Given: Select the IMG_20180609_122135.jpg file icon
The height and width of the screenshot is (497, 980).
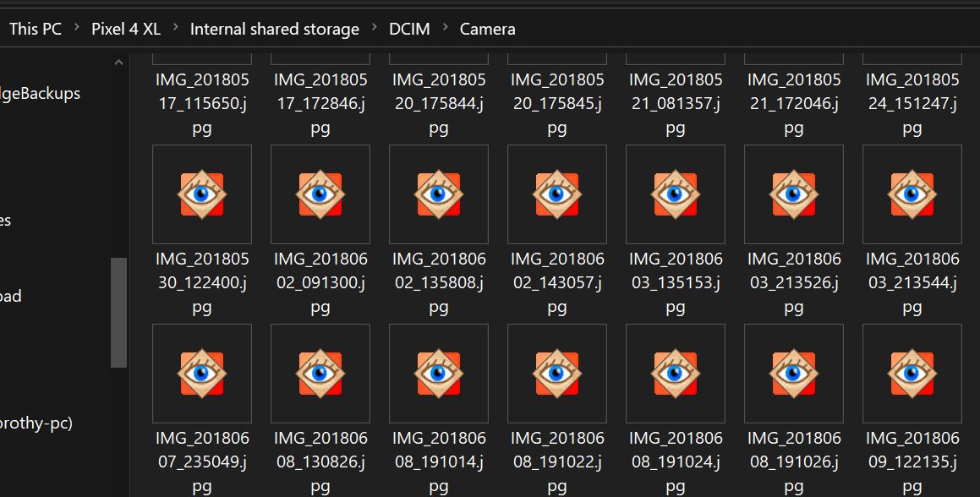Looking at the screenshot, I should click(x=912, y=374).
